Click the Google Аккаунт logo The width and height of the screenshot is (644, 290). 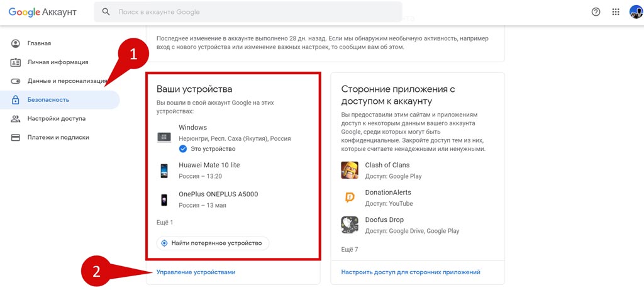43,12
